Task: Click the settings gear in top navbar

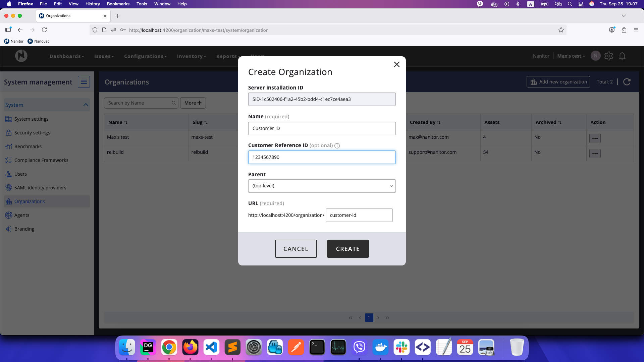Action: coord(609,56)
